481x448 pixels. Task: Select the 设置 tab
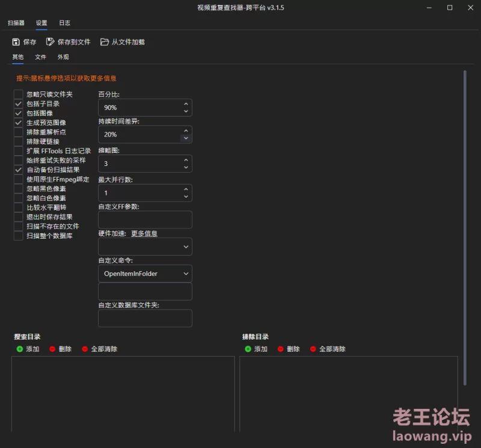click(x=41, y=23)
